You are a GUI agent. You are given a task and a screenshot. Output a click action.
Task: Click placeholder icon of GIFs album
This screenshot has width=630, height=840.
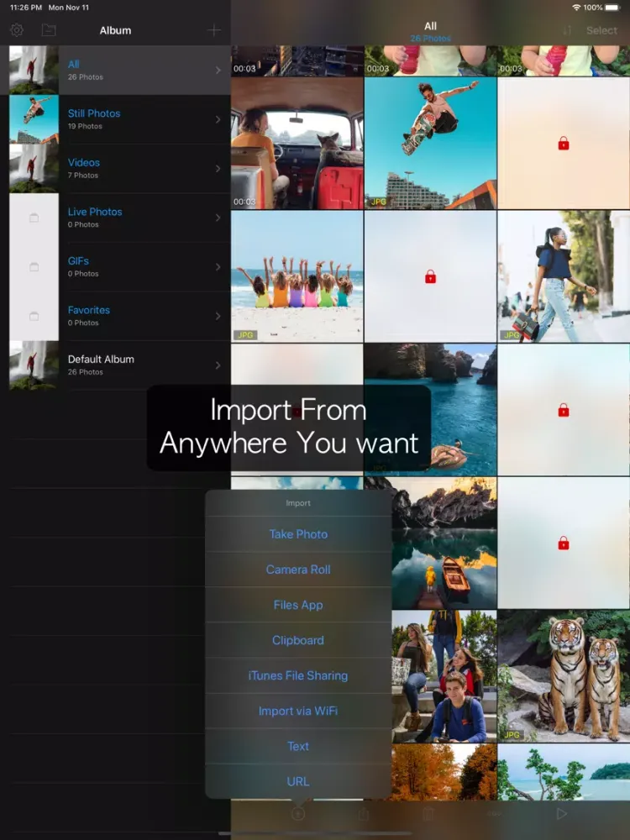click(x=34, y=267)
